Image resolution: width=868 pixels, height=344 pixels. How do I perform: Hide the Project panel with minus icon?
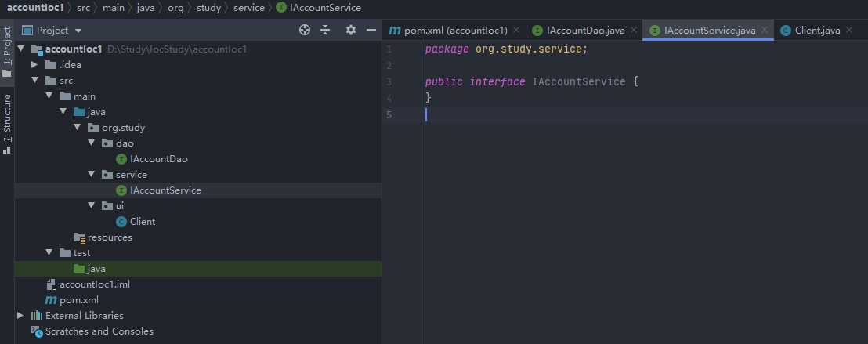tap(371, 31)
